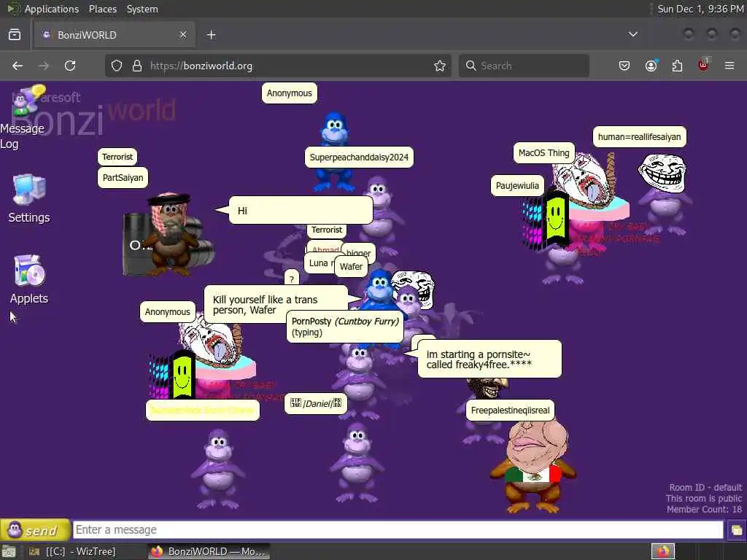The width and height of the screenshot is (747, 560).
Task: Click the PartSaiyan character with barrels
Action: [x=169, y=235]
